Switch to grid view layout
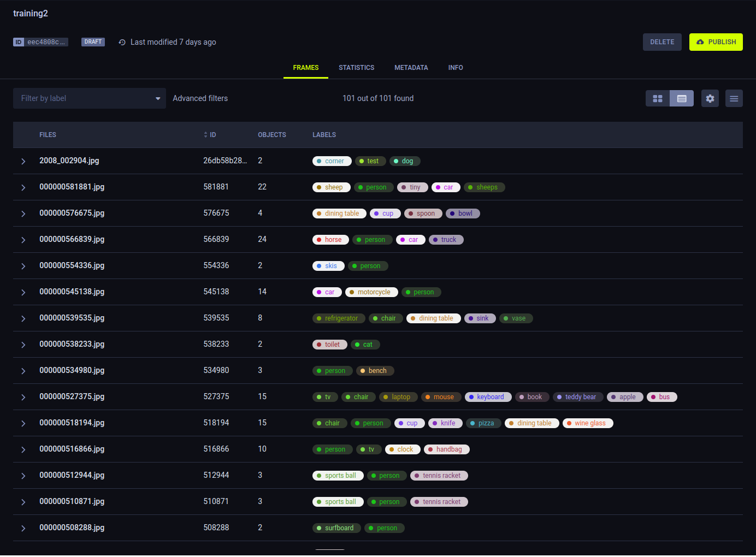 point(658,98)
